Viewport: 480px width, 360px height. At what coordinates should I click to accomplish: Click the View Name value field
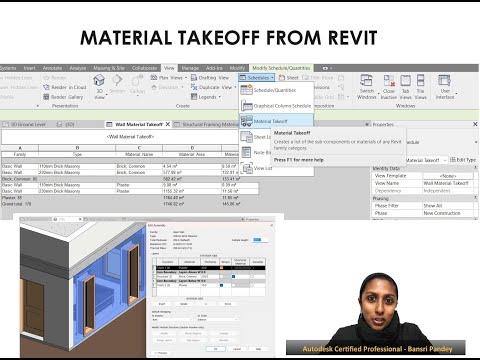(x=448, y=183)
